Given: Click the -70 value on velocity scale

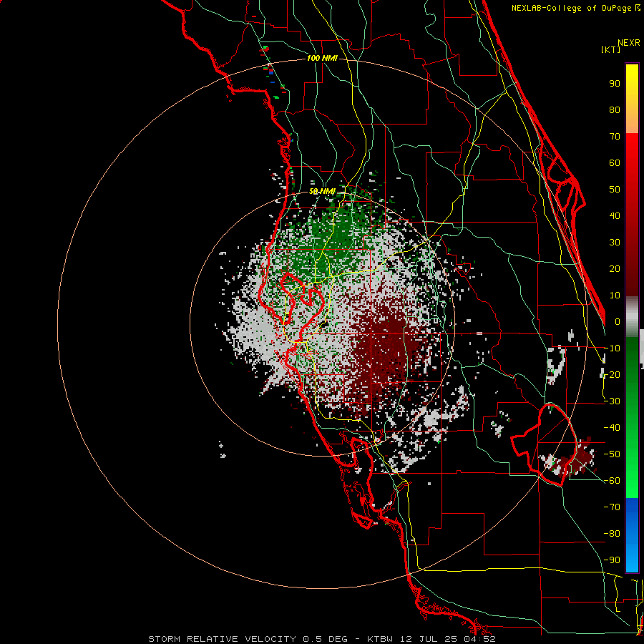Looking at the screenshot, I should point(612,507).
